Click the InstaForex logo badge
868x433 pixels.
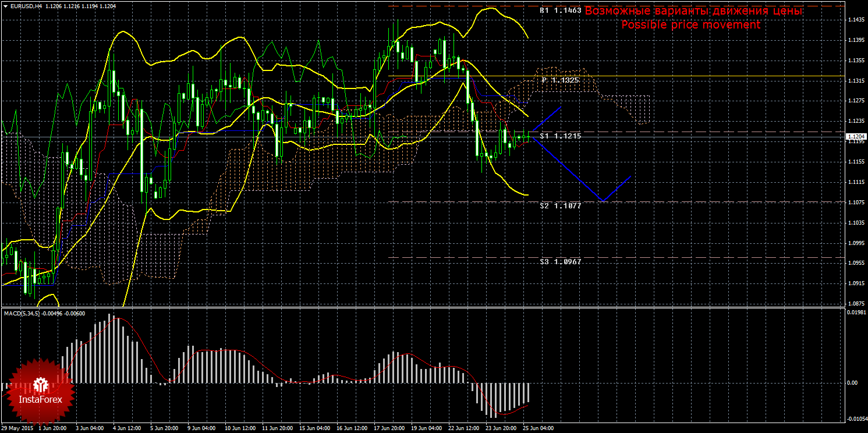coord(40,390)
